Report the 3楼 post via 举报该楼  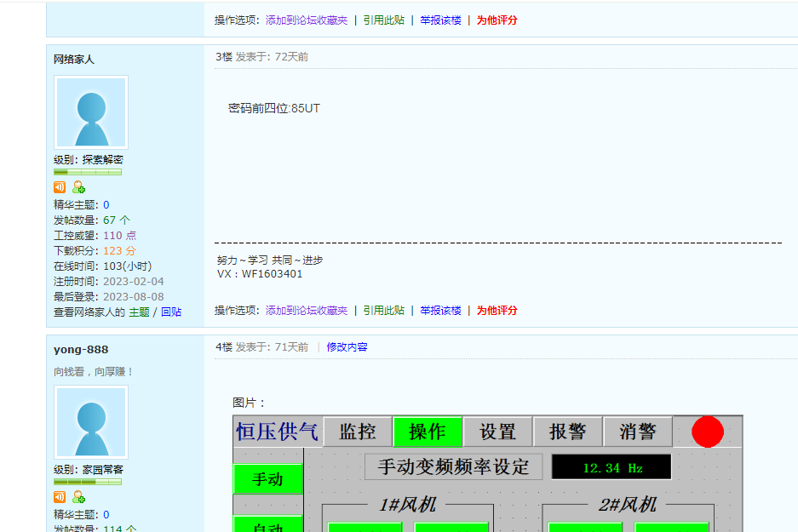tap(440, 311)
